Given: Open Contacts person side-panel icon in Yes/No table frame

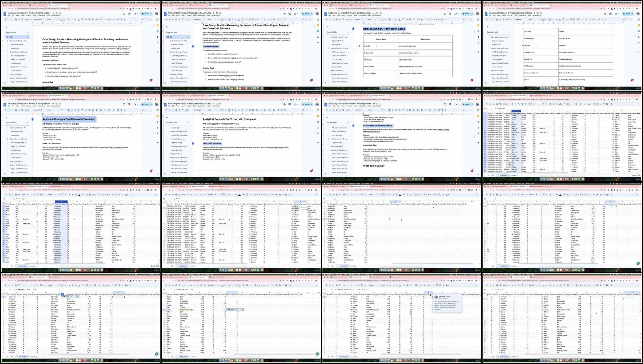Looking at the screenshot, I should click(639, 37).
